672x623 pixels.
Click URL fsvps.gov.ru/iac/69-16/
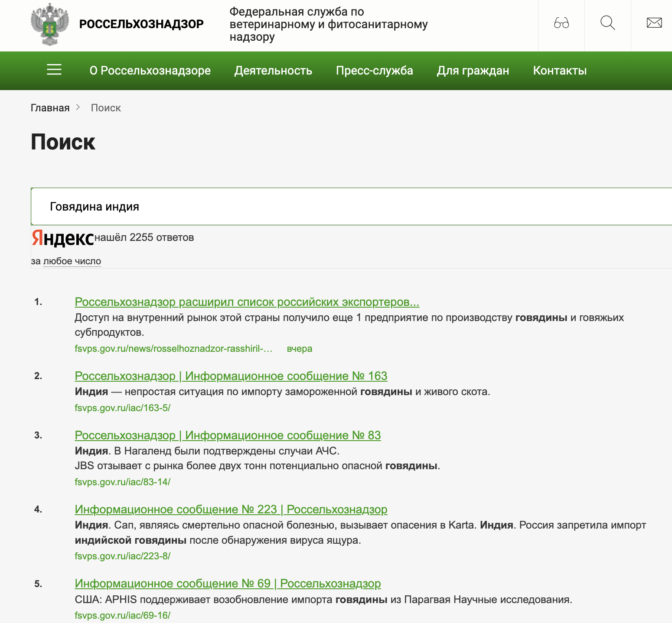click(123, 616)
